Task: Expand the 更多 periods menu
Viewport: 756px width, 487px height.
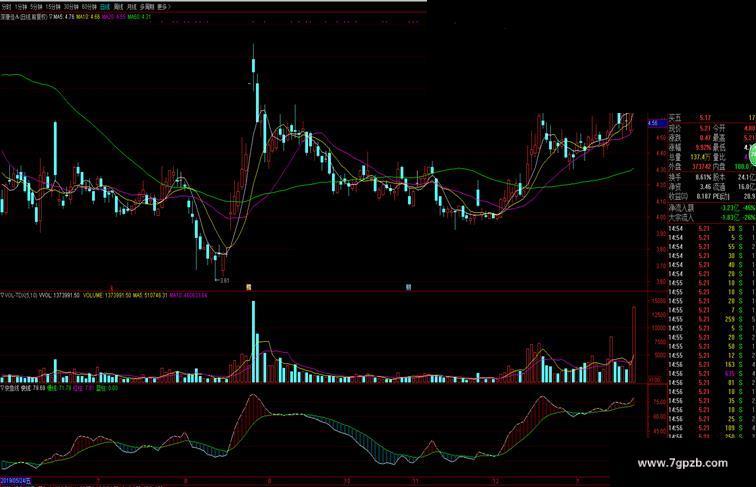Action: pos(163,7)
